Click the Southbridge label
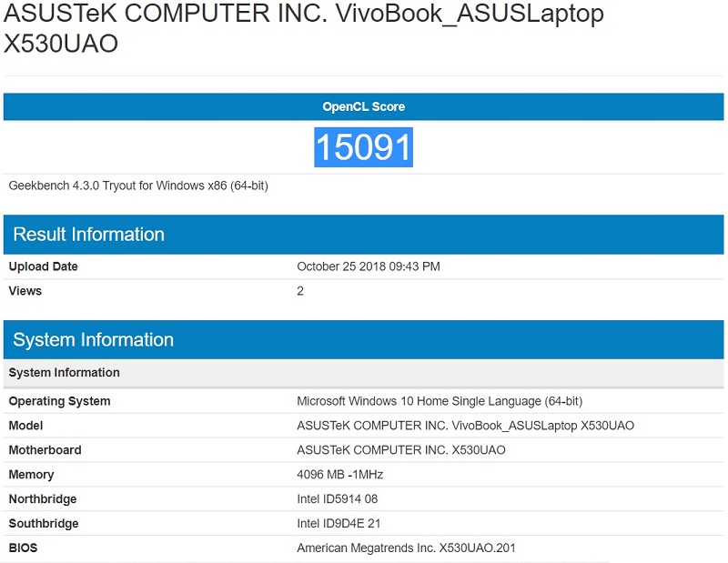The height and width of the screenshot is (563, 728). (44, 524)
